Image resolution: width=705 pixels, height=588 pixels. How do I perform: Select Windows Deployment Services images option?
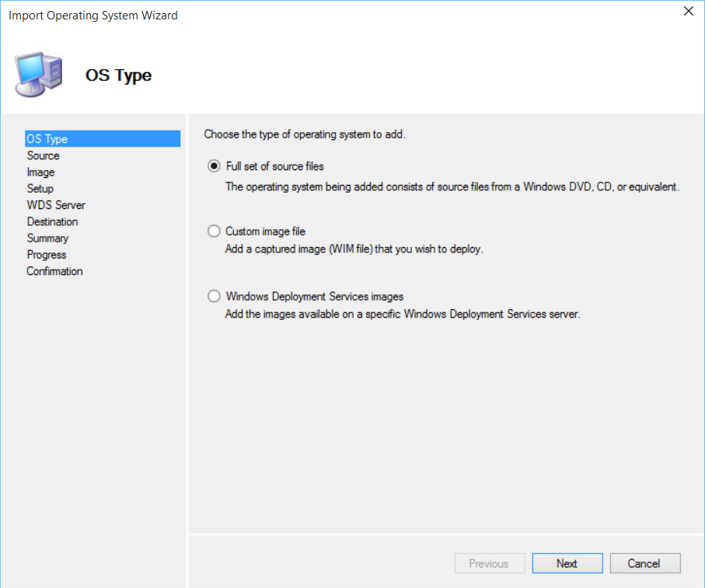(x=215, y=297)
